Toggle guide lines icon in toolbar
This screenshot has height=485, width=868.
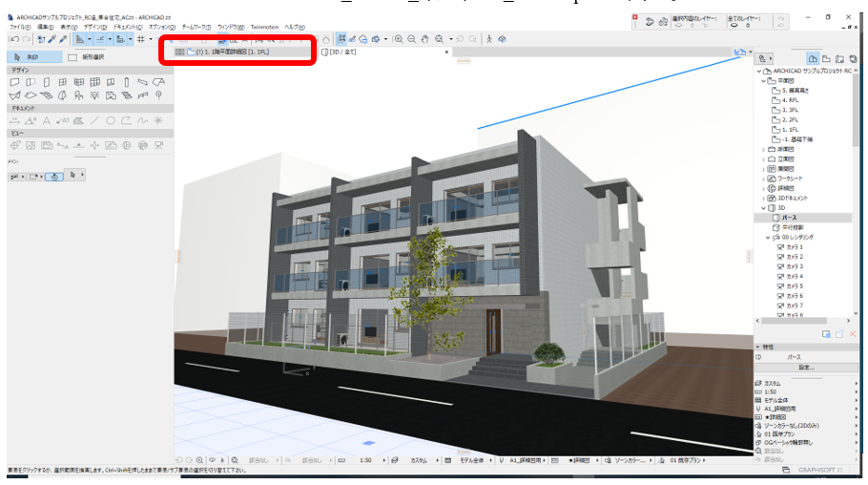[x=100, y=39]
